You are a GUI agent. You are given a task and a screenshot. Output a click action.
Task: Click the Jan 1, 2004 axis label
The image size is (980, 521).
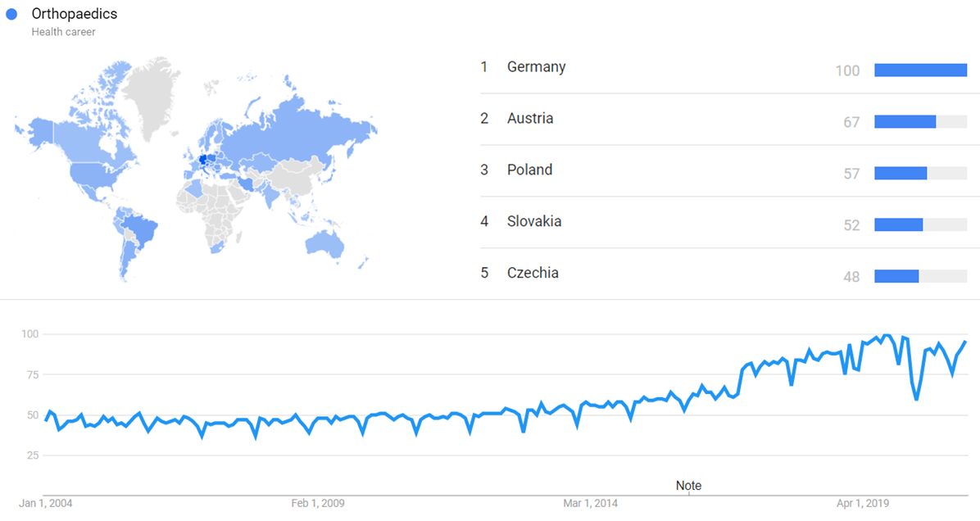pyautogui.click(x=46, y=503)
